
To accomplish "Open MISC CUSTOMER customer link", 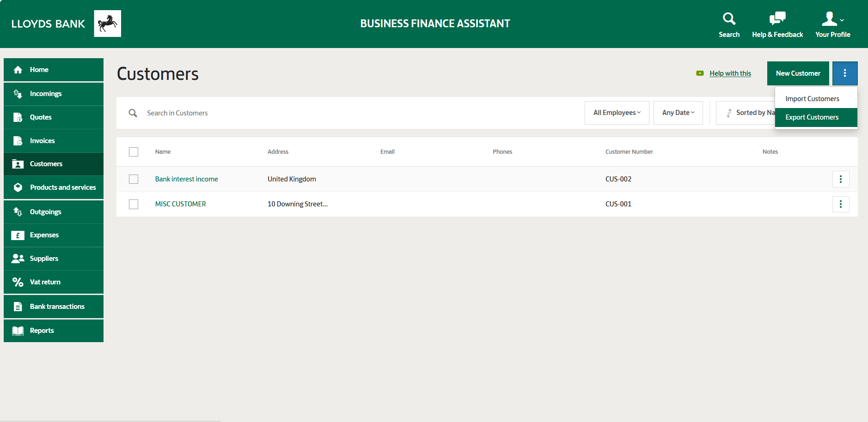I will [x=181, y=204].
